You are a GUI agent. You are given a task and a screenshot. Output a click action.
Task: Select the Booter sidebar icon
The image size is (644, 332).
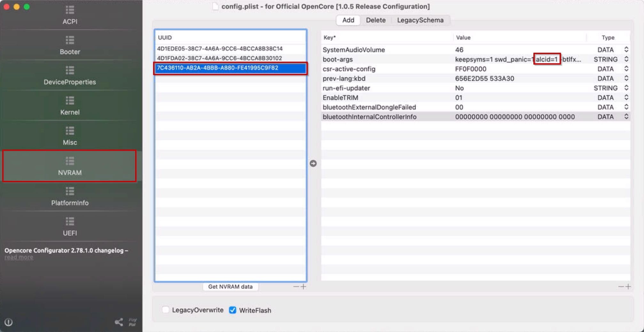[70, 41]
